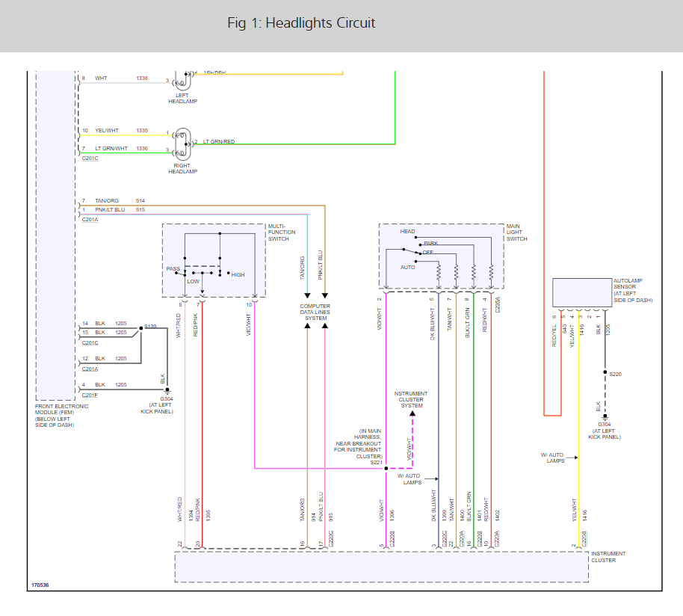Click the C205A connector label
Screen dimensions: 683x616
point(497,303)
